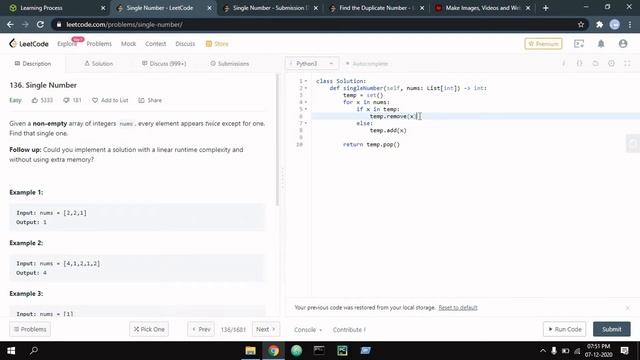Open Contest in the navigation bar
This screenshot has width=640, height=360.
point(156,44)
